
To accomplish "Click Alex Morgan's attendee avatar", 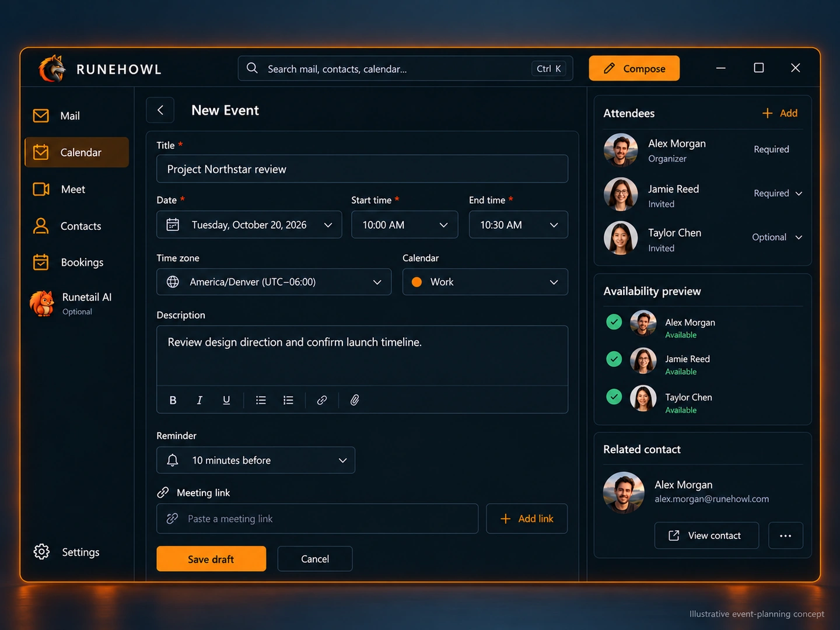I will tap(621, 150).
